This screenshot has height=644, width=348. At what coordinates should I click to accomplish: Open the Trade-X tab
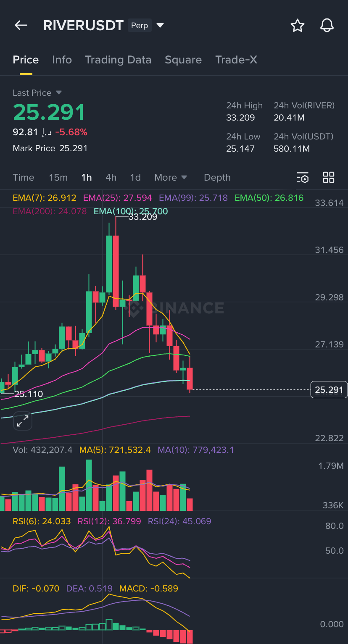[236, 60]
